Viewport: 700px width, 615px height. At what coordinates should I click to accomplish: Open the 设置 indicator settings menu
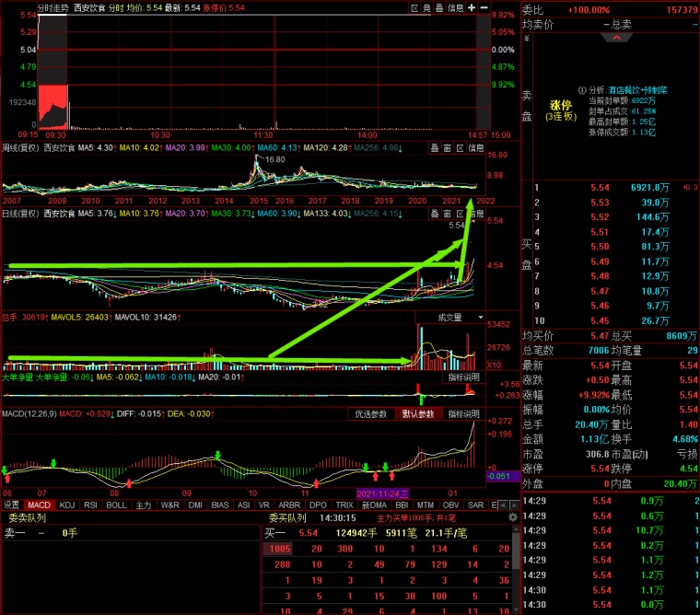click(x=11, y=505)
